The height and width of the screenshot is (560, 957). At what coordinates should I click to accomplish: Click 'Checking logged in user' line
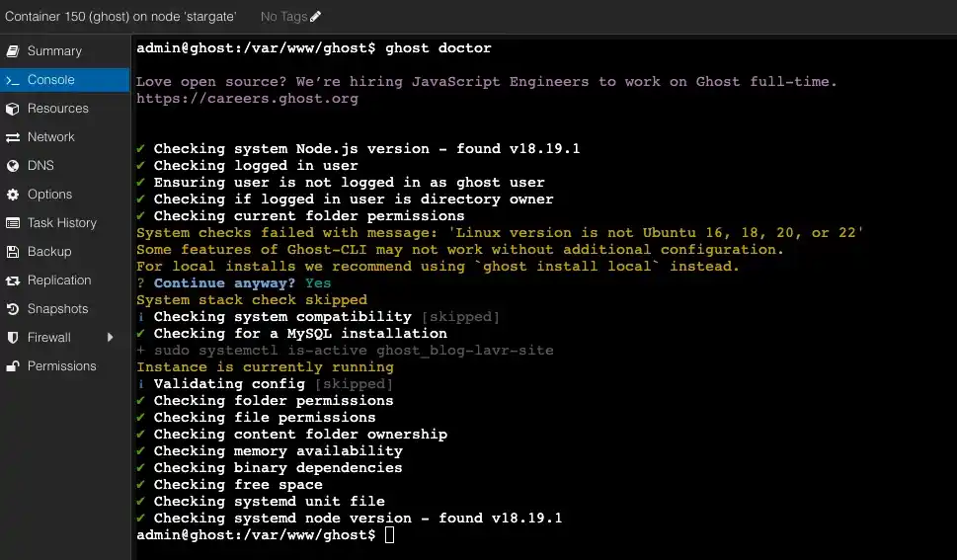click(x=247, y=166)
